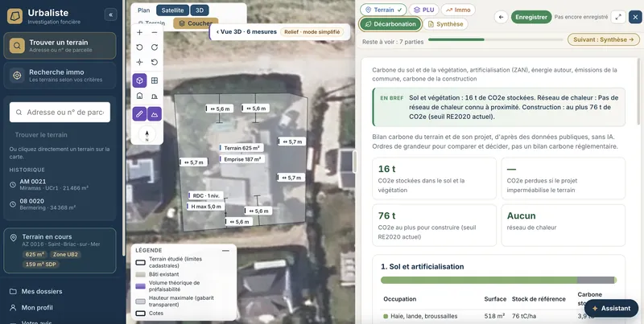This screenshot has width=644, height=324.
Task: Zoom in with the plus icon
Action: [x=139, y=32]
